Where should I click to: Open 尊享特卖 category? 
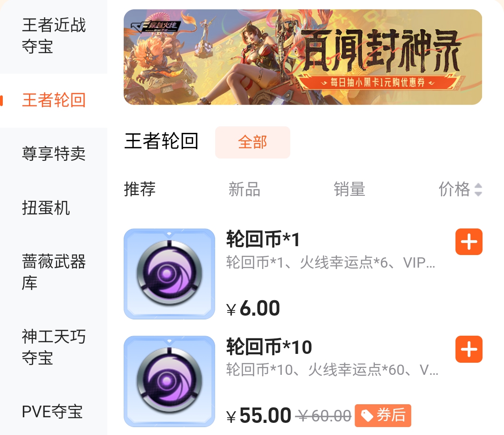pyautogui.click(x=54, y=153)
